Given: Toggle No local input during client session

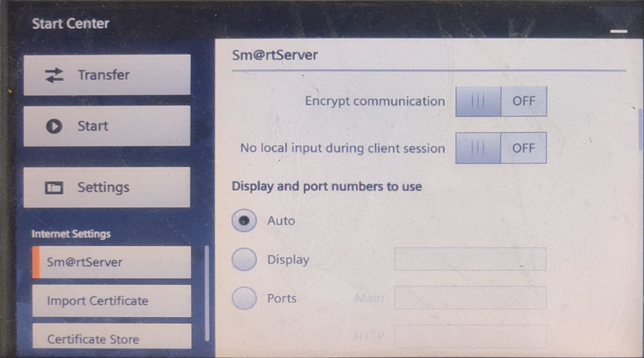Looking at the screenshot, I should tap(501, 148).
